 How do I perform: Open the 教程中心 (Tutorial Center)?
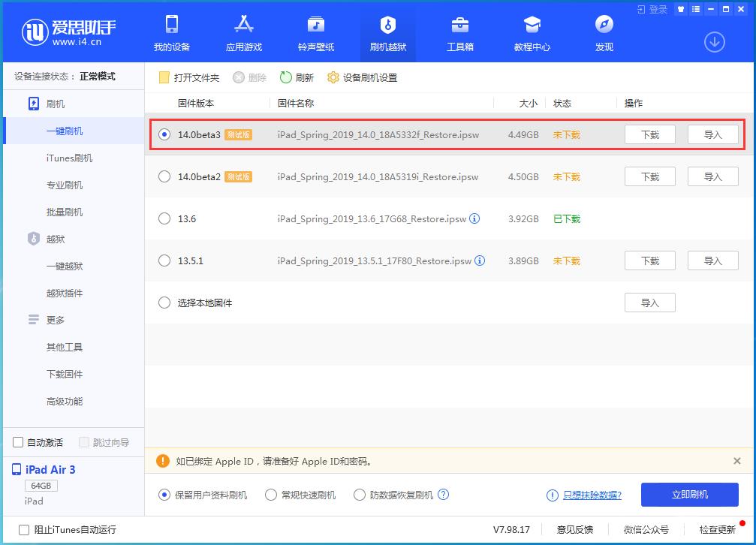tap(532, 34)
